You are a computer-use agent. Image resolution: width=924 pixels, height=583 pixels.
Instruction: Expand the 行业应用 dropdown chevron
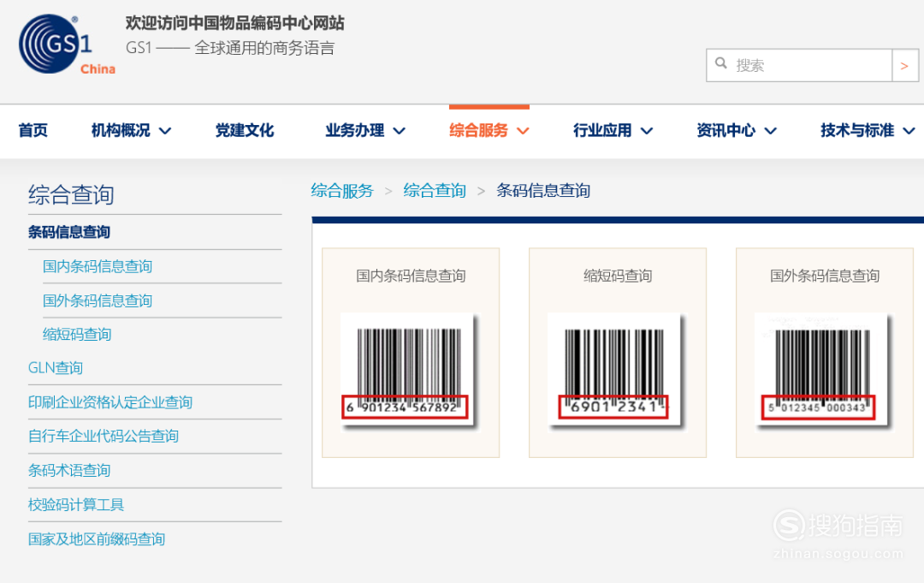(647, 131)
